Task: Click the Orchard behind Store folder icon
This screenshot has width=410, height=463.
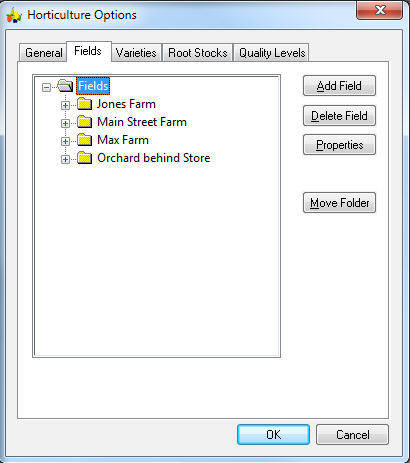Action: (x=85, y=158)
